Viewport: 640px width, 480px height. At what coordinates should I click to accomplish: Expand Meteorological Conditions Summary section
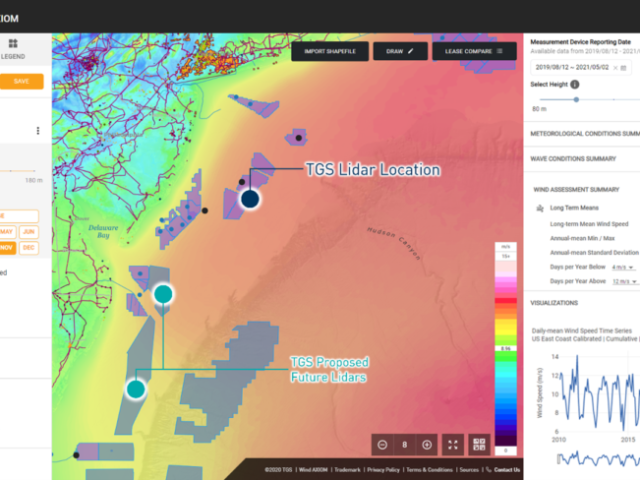[x=584, y=134]
